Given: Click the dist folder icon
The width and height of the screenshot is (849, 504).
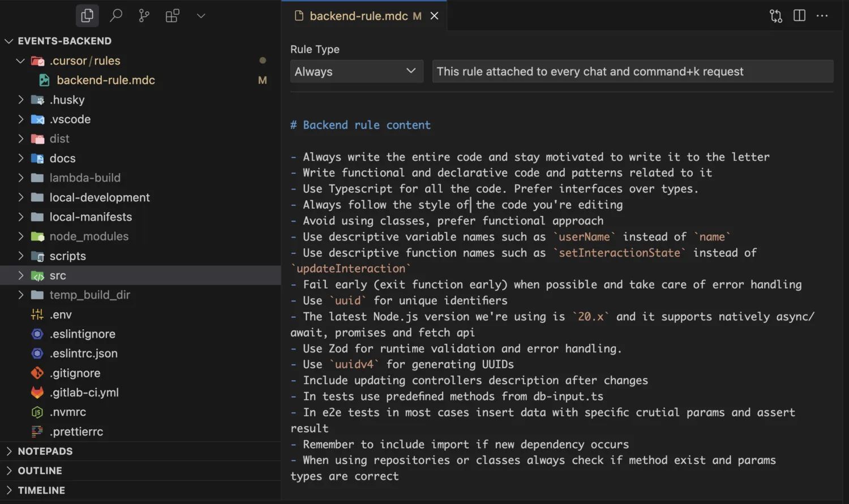Looking at the screenshot, I should pos(37,139).
